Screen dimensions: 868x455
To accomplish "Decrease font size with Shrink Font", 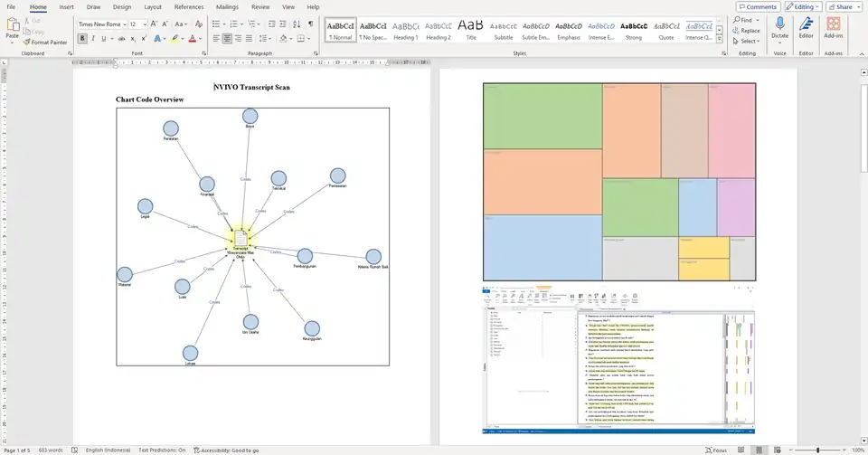I will [165, 24].
